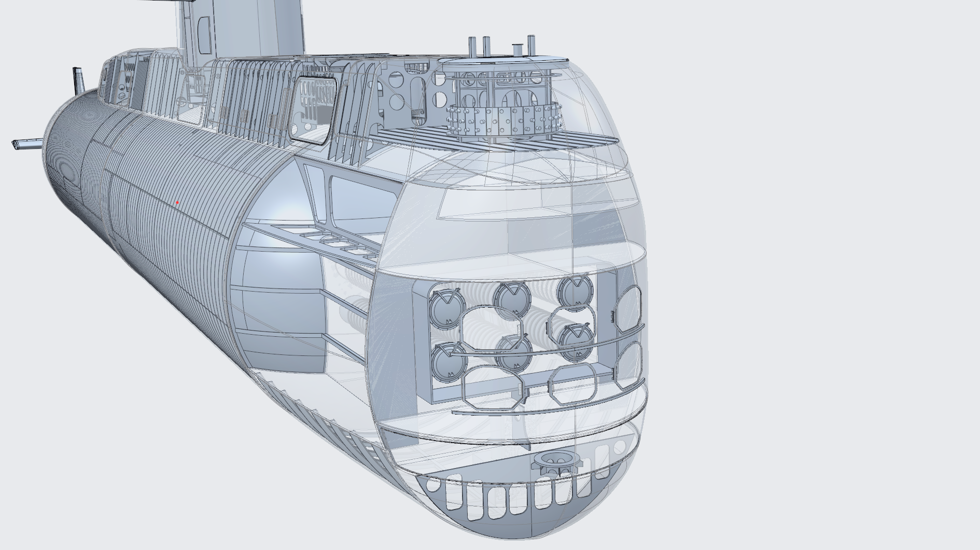The width and height of the screenshot is (980, 550).
Task: Select the short capped post atop the bow
Action: [x=517, y=50]
